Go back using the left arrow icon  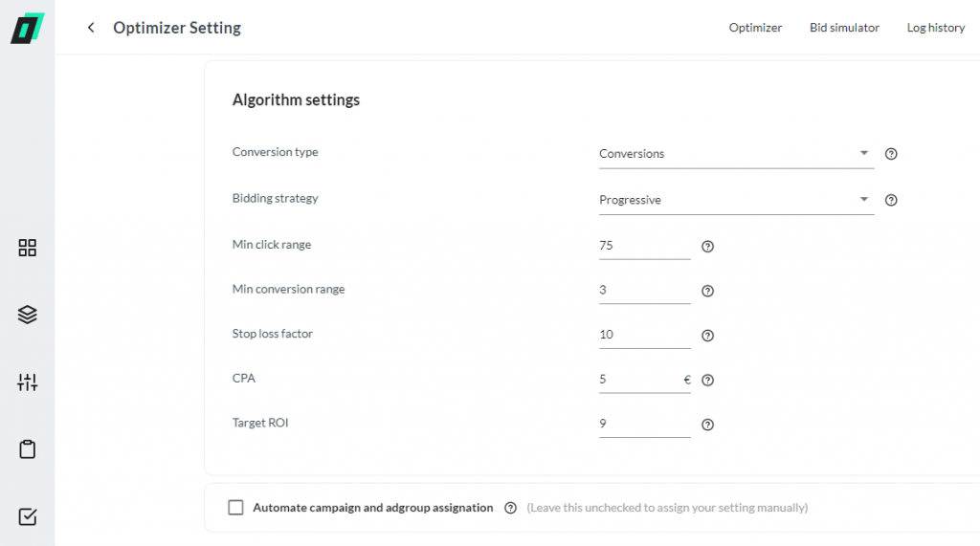(91, 28)
